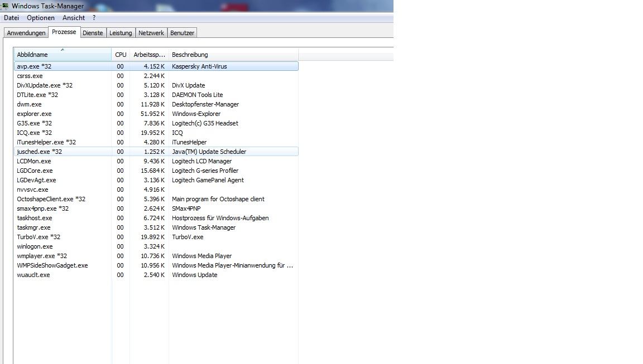643x364 pixels.
Task: Click the Logitech G-series Profiler description
Action: coord(205,171)
